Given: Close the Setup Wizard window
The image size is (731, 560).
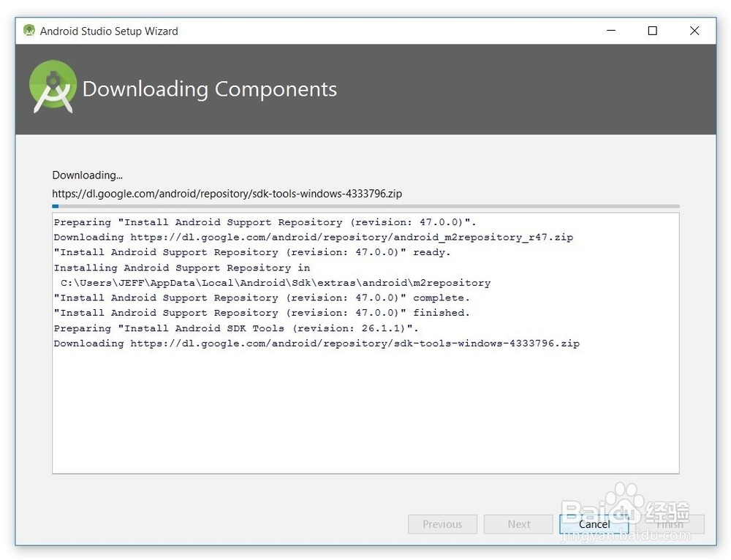Looking at the screenshot, I should tap(694, 31).
